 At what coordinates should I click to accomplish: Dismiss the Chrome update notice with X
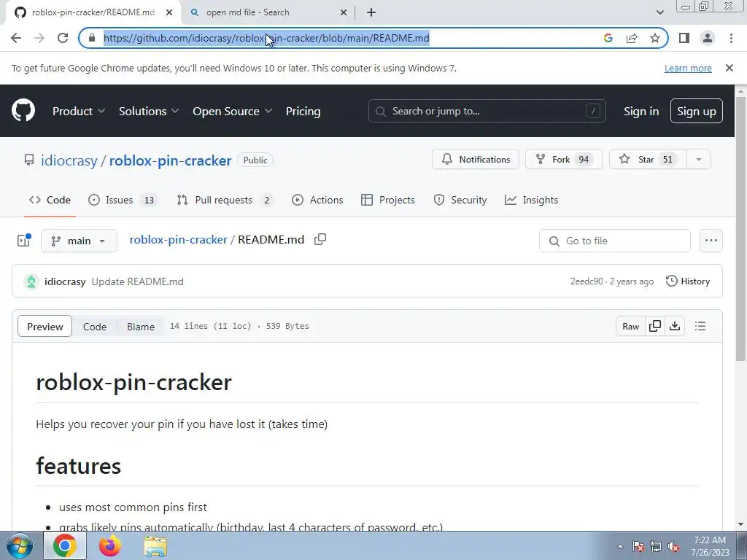[x=729, y=68]
